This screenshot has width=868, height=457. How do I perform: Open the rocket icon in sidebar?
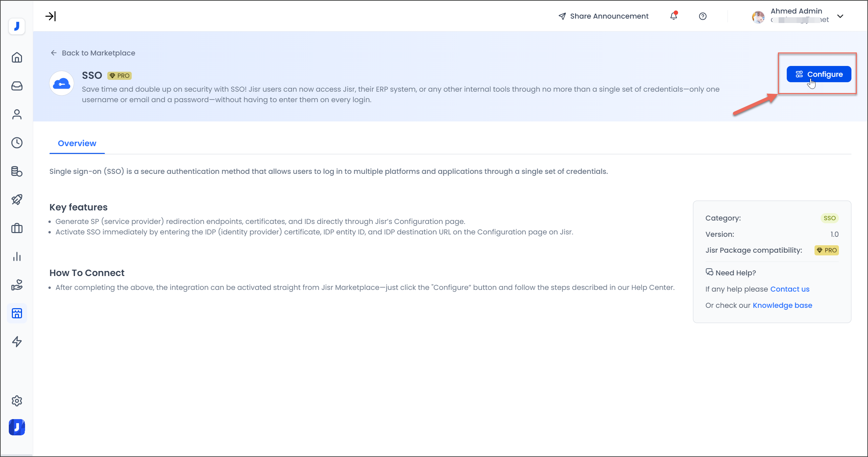17,200
